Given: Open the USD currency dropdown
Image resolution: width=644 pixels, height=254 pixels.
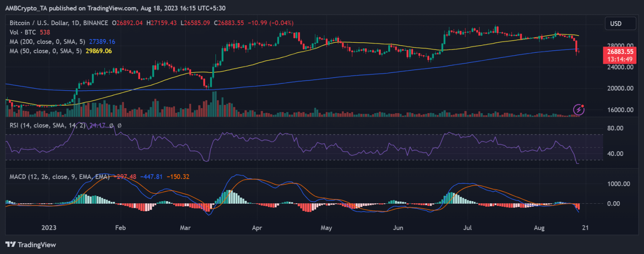Looking at the screenshot, I should click(620, 23).
